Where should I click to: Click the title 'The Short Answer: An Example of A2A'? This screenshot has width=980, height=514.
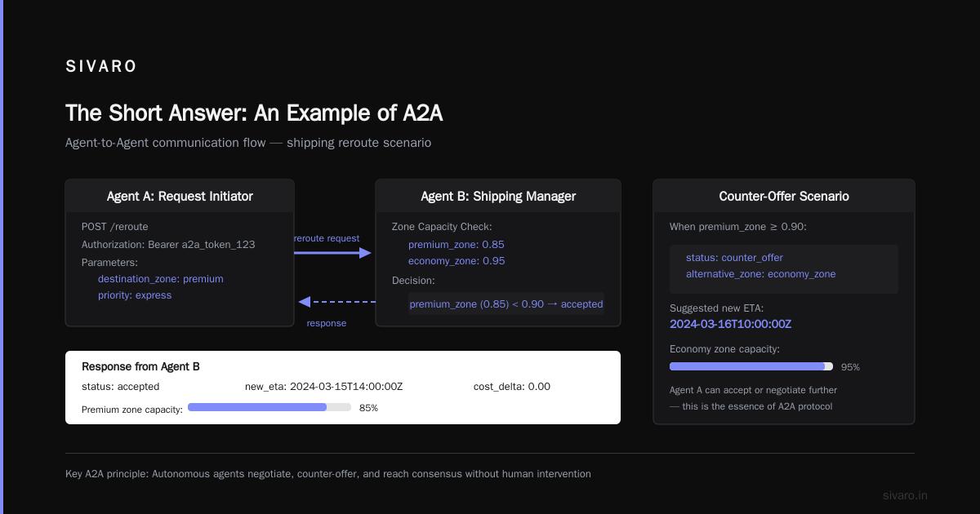(x=254, y=113)
